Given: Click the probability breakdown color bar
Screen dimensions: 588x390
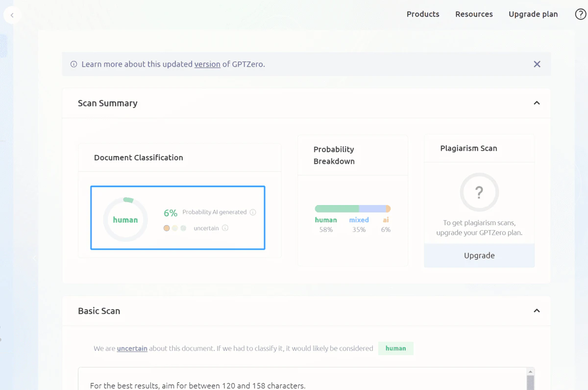Looking at the screenshot, I should coord(352,209).
